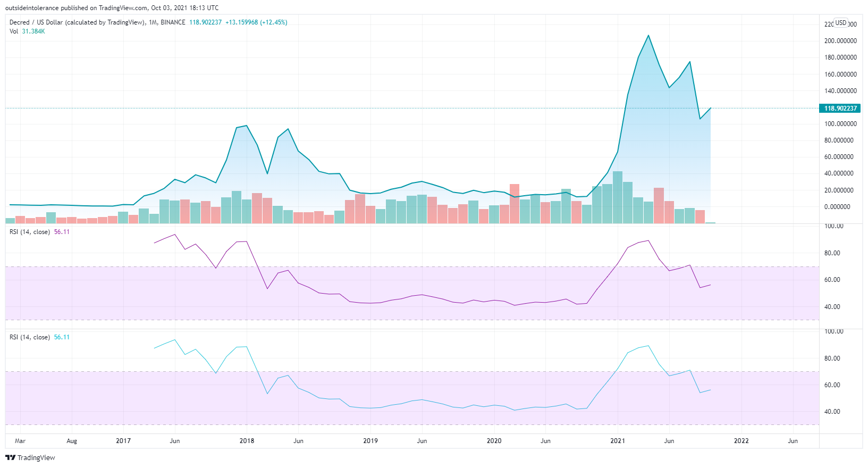Click the 80.000000 price axis label
This screenshot has height=467, width=868.
click(839, 140)
